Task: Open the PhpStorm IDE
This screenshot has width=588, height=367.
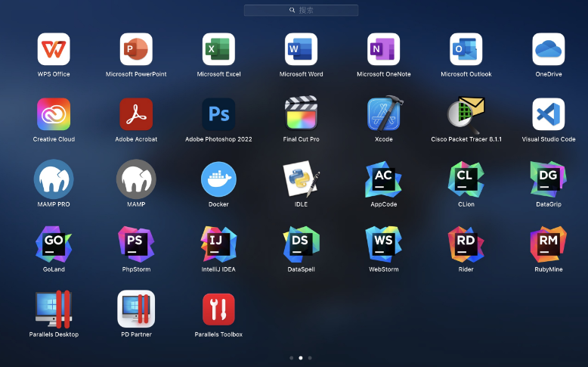Action: pyautogui.click(x=136, y=244)
